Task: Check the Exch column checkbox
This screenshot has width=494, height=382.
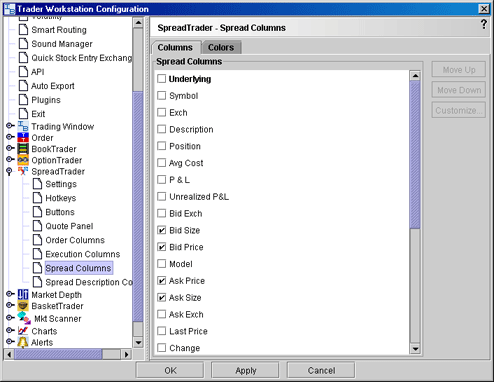Action: coord(162,112)
